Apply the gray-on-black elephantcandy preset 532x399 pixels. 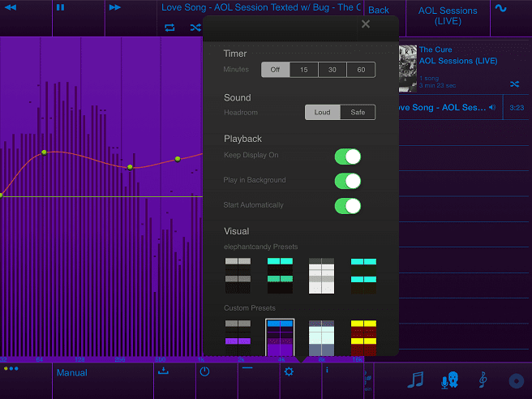[238, 276]
